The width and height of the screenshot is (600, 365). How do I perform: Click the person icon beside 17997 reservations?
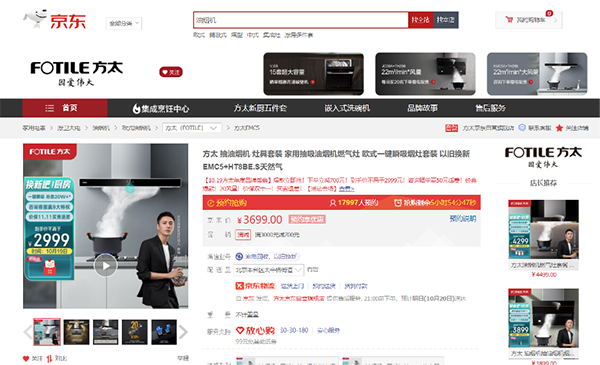(333, 203)
